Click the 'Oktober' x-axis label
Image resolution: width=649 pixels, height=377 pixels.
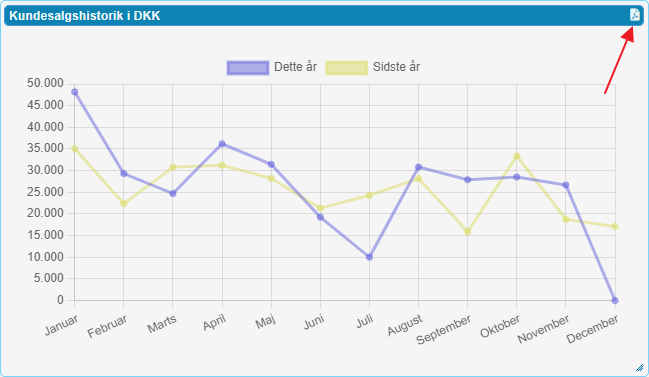point(500,327)
